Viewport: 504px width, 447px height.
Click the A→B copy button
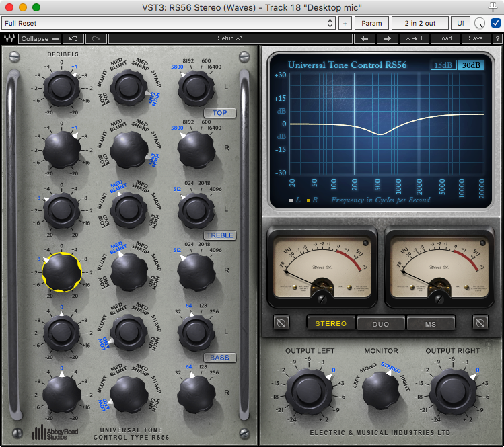pyautogui.click(x=414, y=38)
